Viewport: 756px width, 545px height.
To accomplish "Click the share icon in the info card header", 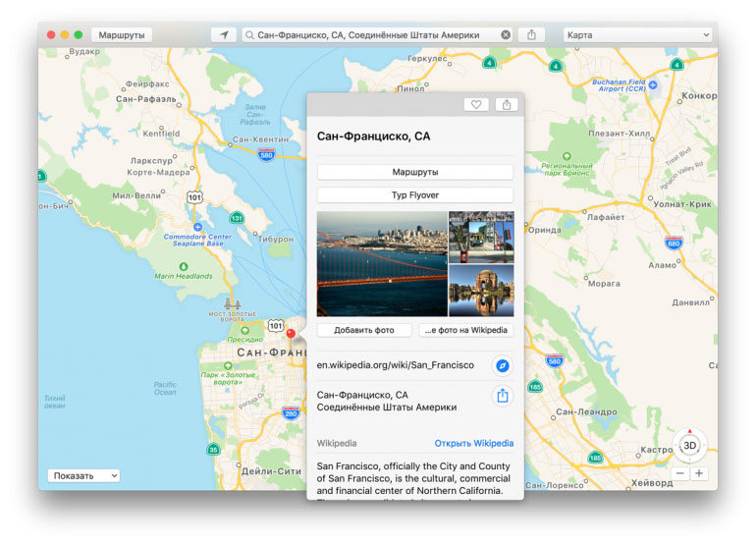I will 507,104.
